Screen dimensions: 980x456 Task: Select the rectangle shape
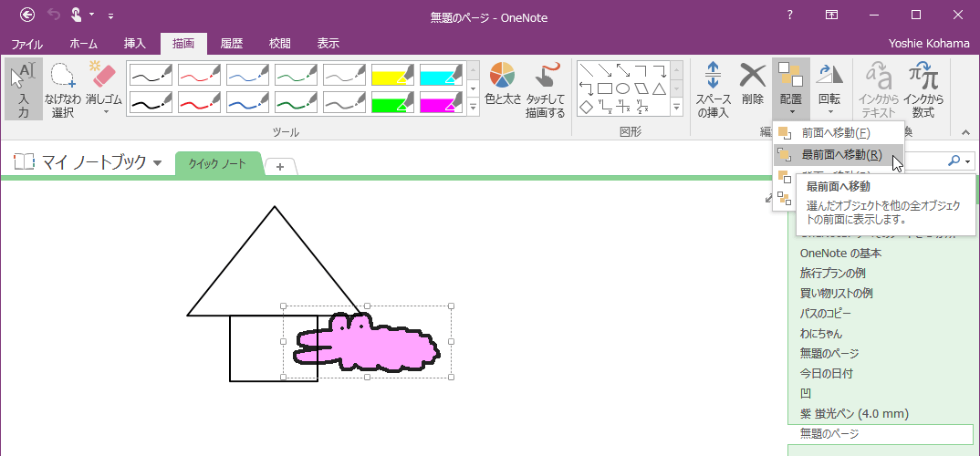click(x=604, y=88)
